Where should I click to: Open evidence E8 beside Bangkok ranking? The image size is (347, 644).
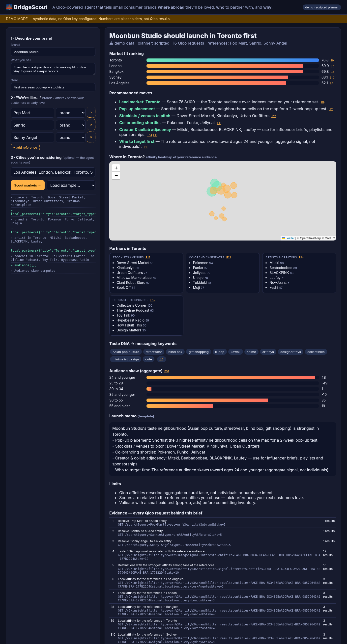332,72
